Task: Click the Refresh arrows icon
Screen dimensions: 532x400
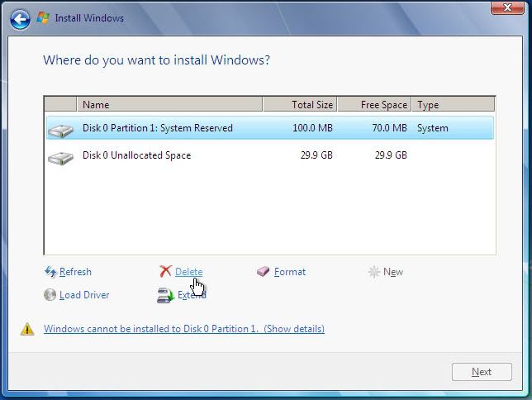Action: click(x=50, y=272)
